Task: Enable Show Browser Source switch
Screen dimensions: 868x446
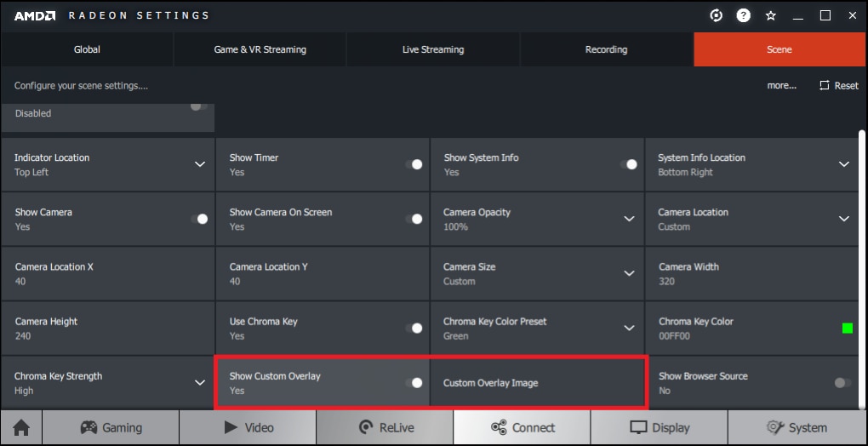Action: (843, 383)
